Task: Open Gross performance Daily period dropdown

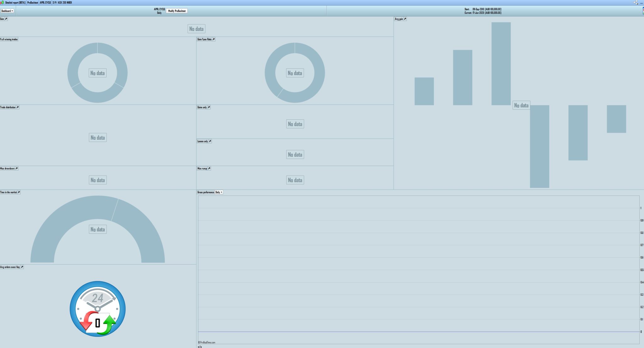Action: pos(219,192)
